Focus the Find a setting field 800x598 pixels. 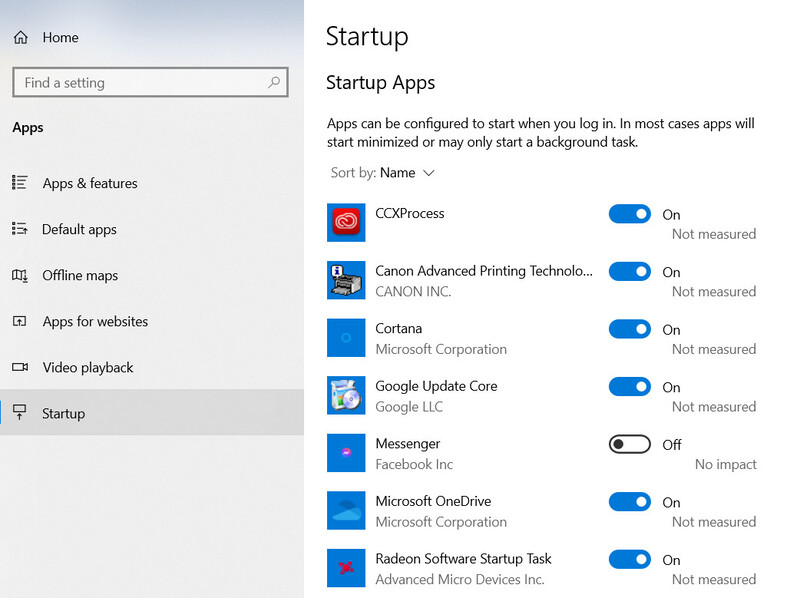(151, 82)
